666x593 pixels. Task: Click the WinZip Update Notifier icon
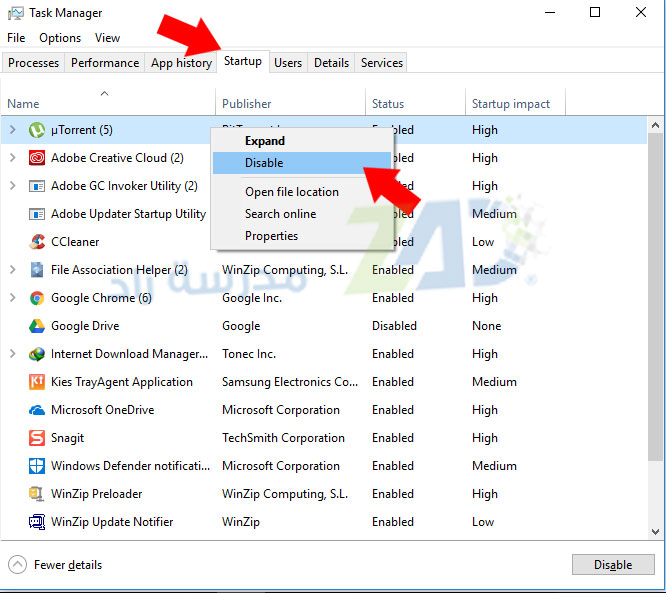tap(37, 522)
